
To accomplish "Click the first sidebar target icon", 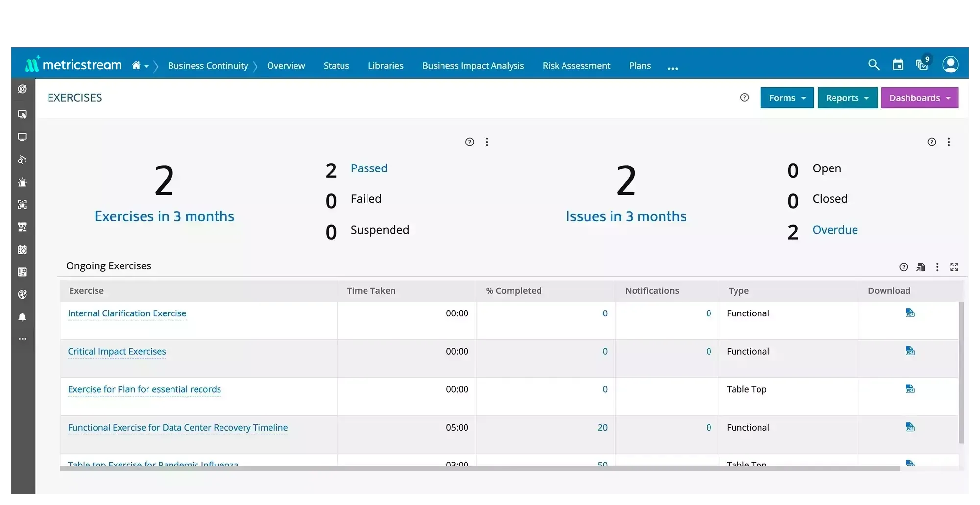I will [x=23, y=89].
